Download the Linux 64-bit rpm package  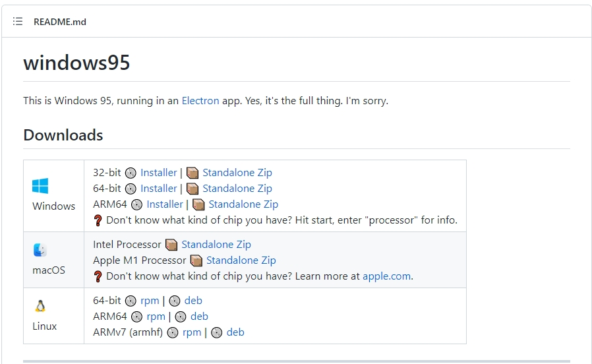click(x=150, y=301)
